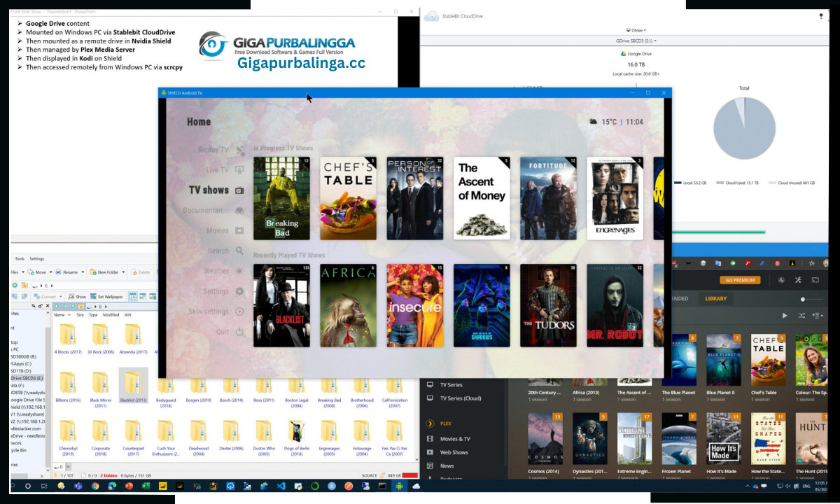The image size is (840, 504).
Task: Select Blacklist (2013) folder
Action: (x=133, y=386)
